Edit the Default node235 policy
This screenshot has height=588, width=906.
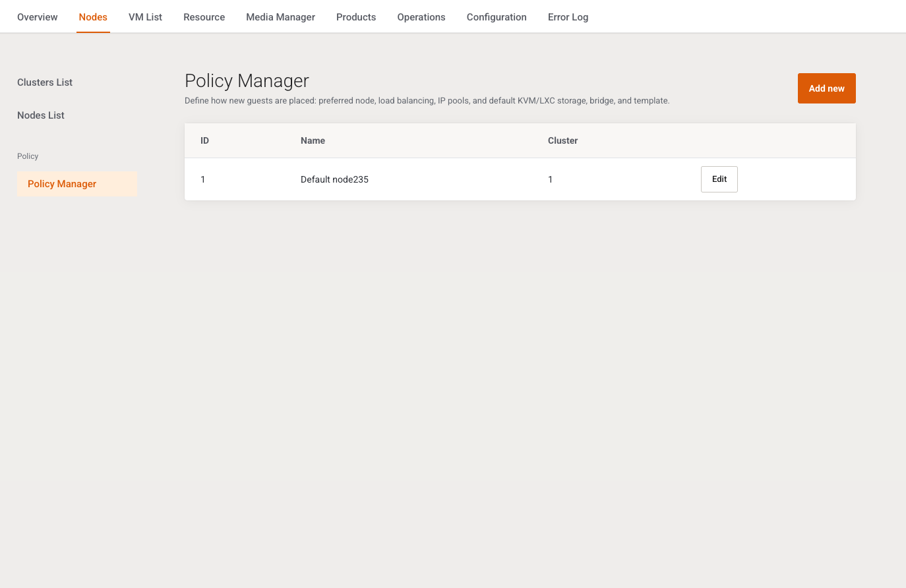tap(719, 179)
